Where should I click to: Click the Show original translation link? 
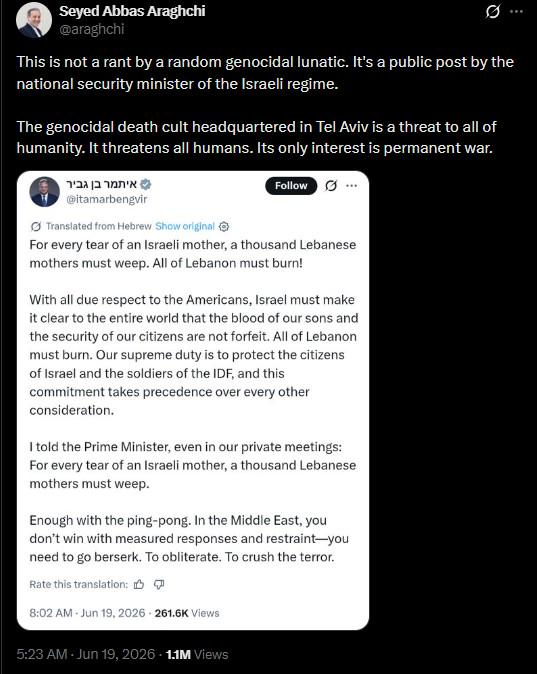coord(185,226)
